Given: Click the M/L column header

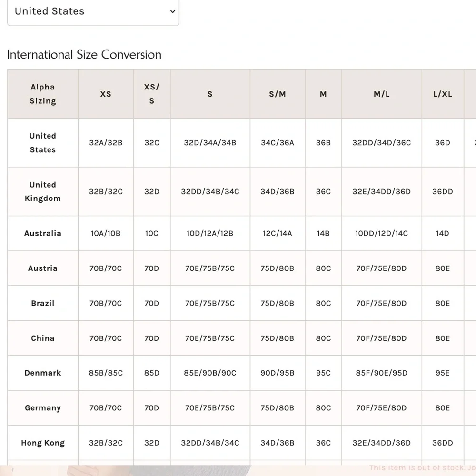Looking at the screenshot, I should pos(382,94).
